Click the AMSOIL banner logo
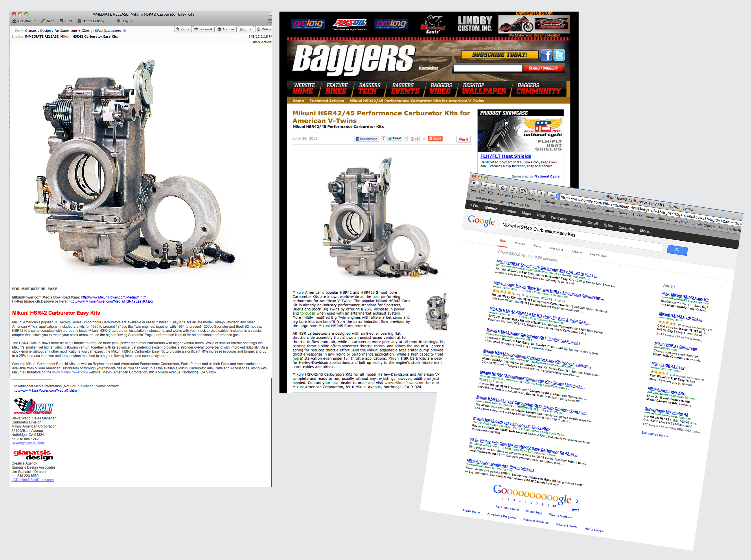 coord(349,24)
